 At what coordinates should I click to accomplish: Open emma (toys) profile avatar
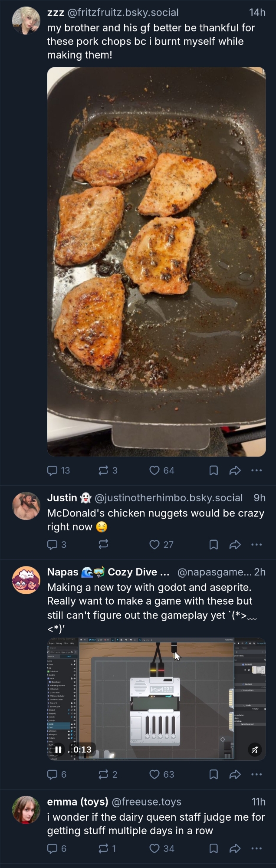(26, 810)
